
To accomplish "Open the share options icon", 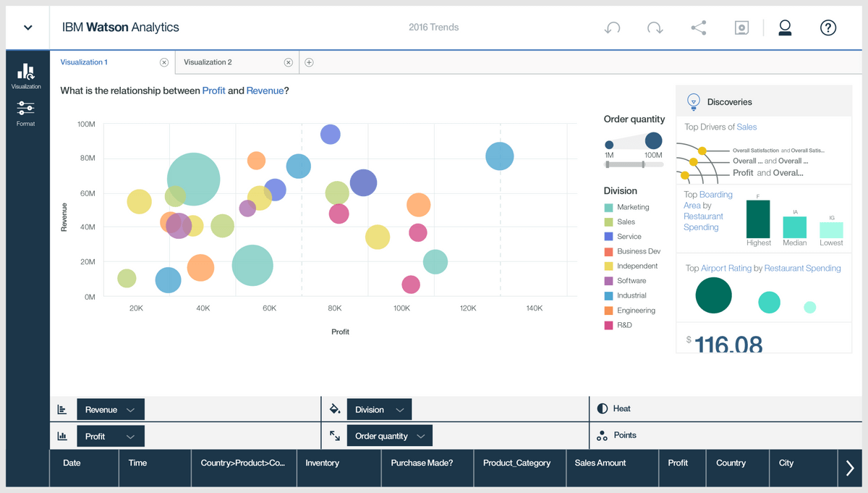I will [698, 28].
